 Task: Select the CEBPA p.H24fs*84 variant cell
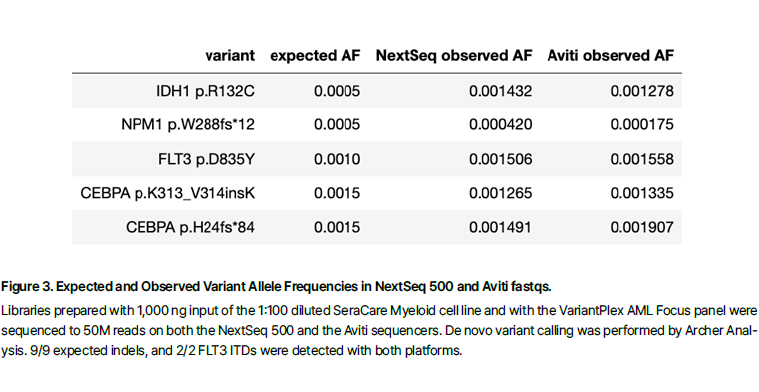[190, 227]
